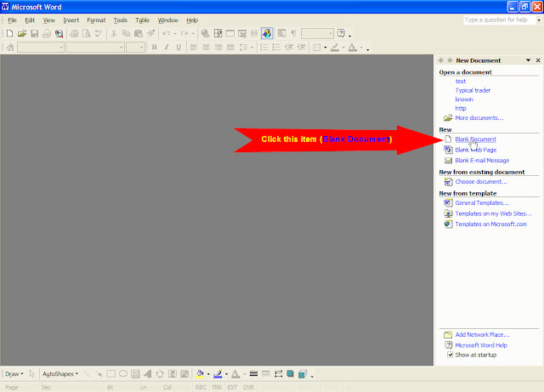Click the Templates on Microsoft.com link
Screen dimensions: 544x392
[x=491, y=224]
